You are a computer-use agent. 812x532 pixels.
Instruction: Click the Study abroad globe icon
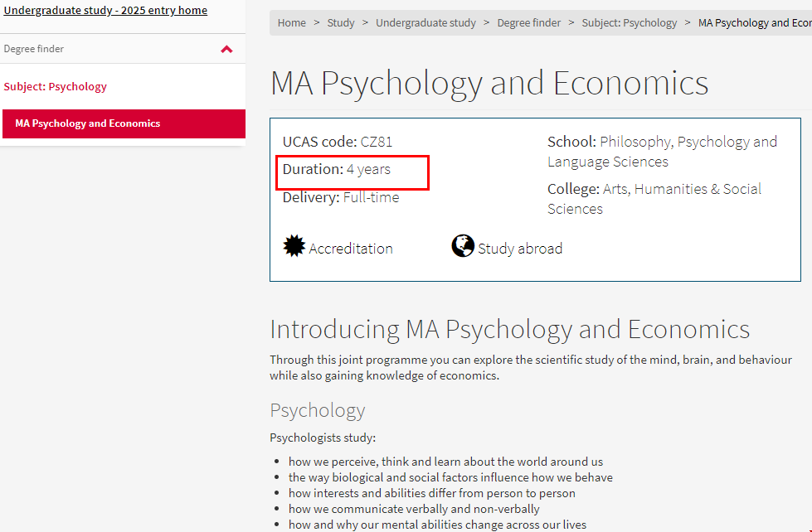click(463, 246)
